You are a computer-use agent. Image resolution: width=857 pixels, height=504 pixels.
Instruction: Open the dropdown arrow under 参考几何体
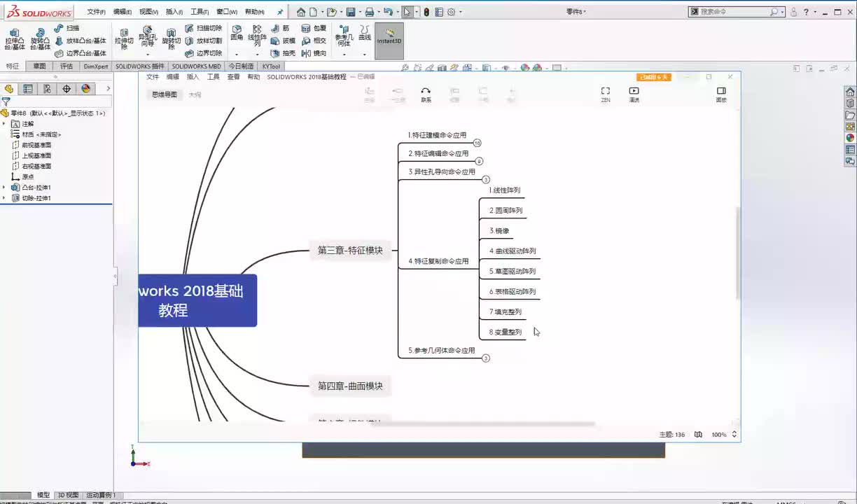343,55
